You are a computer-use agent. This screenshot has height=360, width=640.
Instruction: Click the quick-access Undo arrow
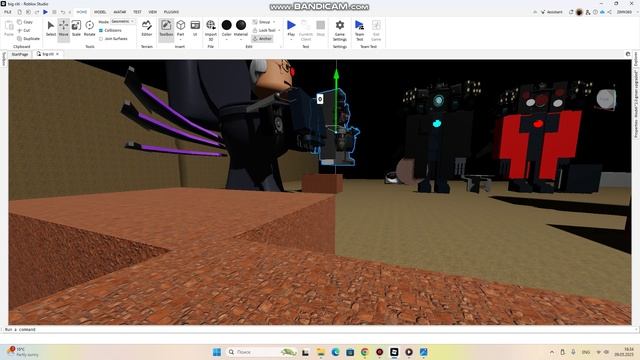(x=62, y=12)
